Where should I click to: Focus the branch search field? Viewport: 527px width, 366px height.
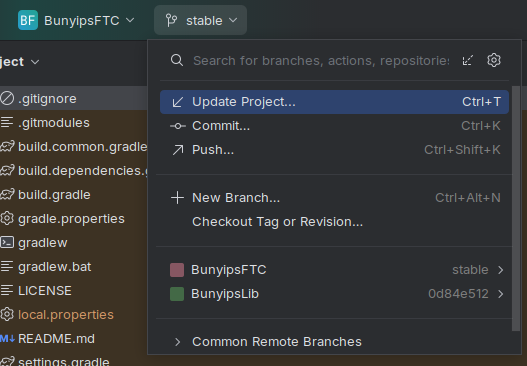point(321,60)
